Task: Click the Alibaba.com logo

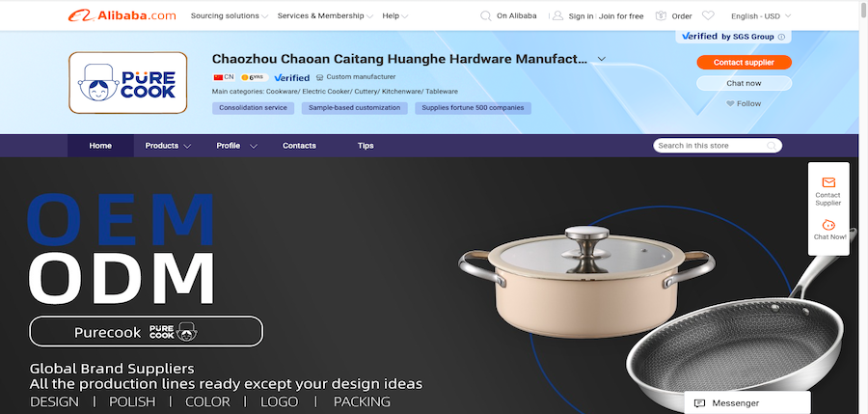Action: 122,15
